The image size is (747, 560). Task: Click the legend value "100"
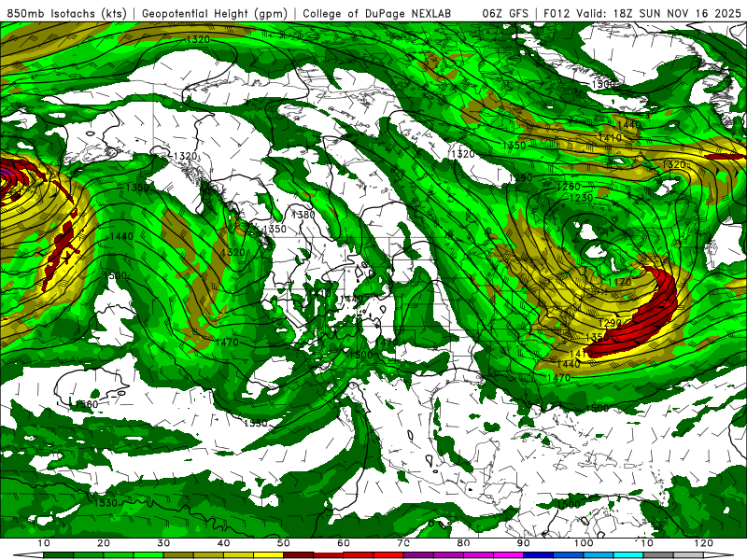pos(584,543)
